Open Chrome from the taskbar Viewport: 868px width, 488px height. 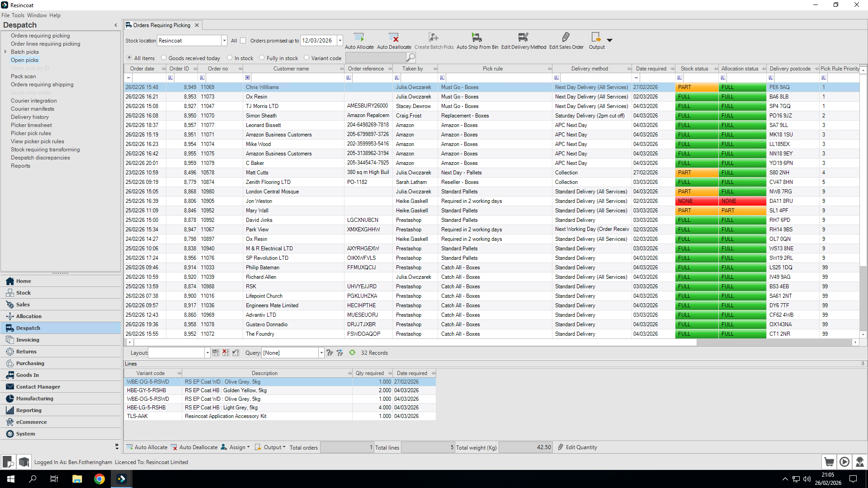tap(99, 479)
